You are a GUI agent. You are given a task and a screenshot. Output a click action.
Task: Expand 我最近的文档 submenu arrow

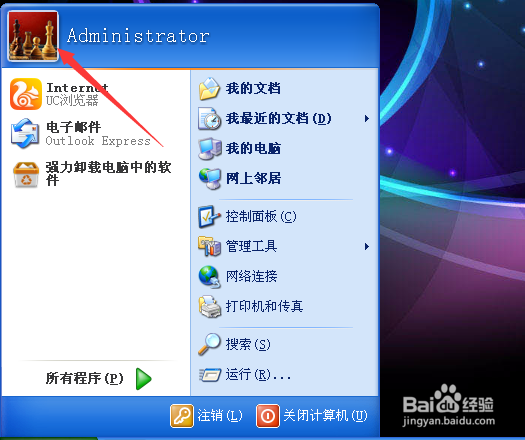367,119
